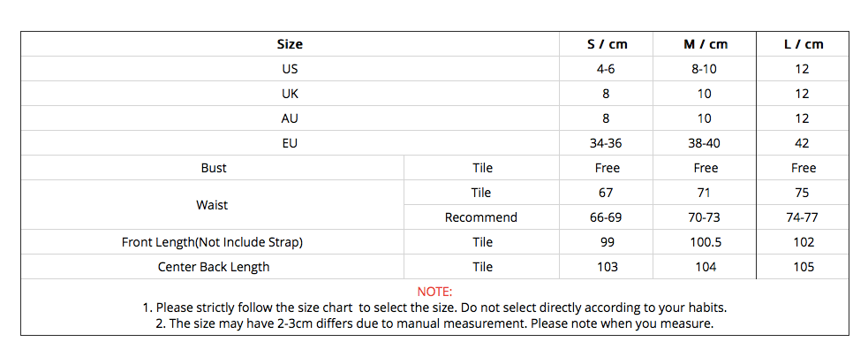The width and height of the screenshot is (868, 342).
Task: Click the EU row label
Action: [290, 143]
